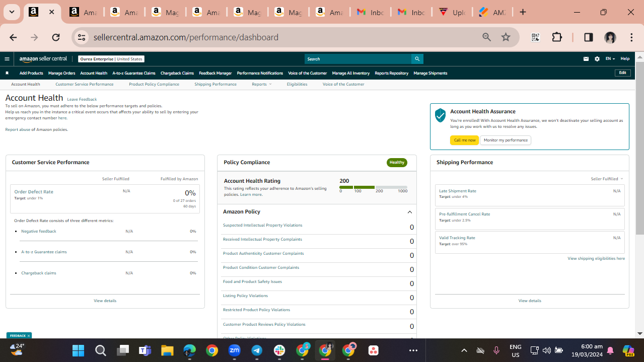The height and width of the screenshot is (362, 644).
Task: Open the Shipping Performance tab
Action: pos(216,84)
